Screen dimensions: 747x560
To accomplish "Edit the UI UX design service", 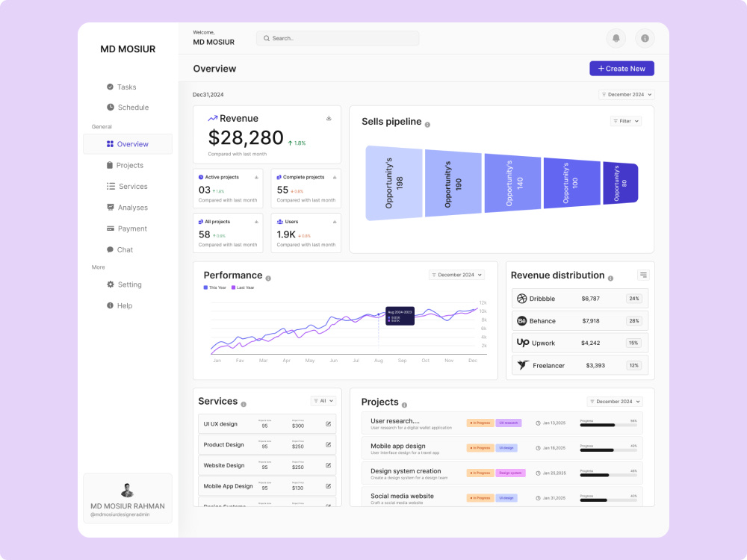I will tap(328, 424).
